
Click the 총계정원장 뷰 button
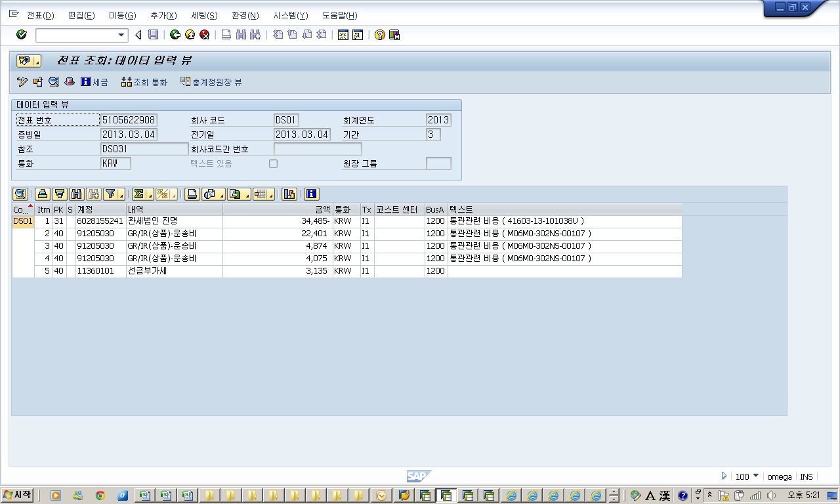(x=211, y=82)
